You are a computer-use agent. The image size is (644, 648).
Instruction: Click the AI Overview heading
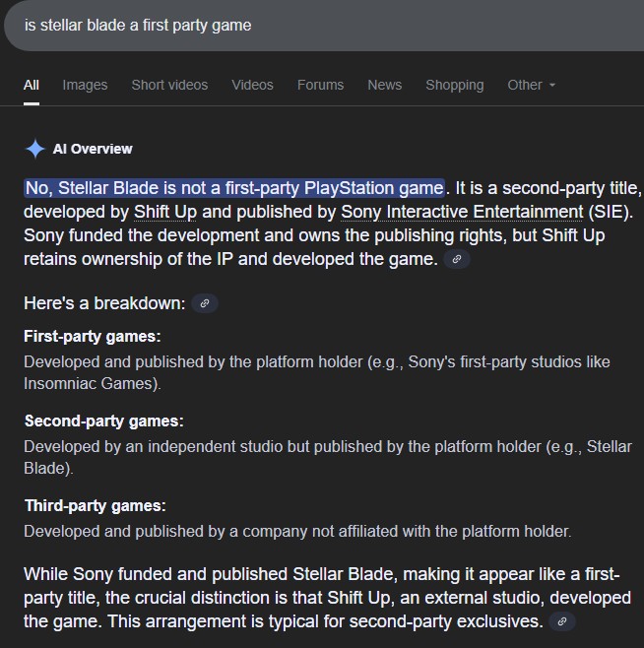coord(93,149)
